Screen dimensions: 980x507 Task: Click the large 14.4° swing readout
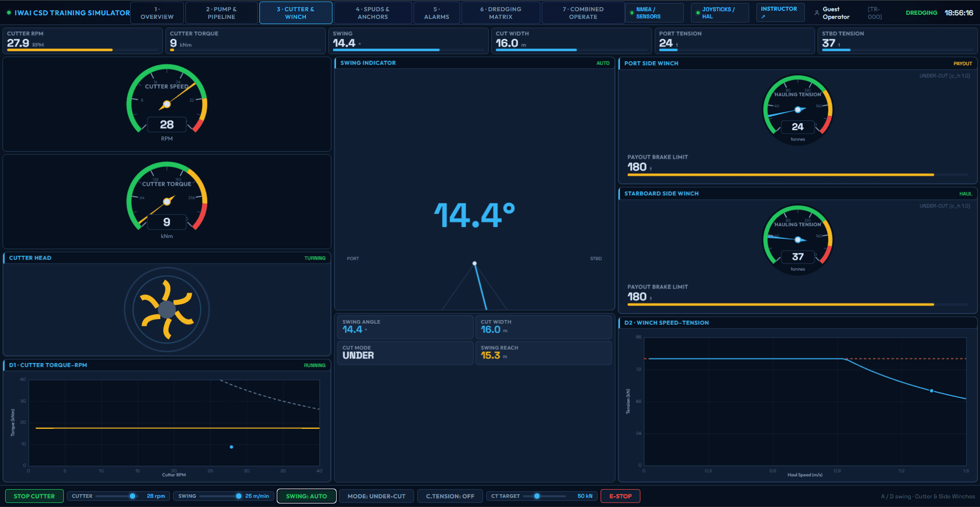[x=474, y=215]
